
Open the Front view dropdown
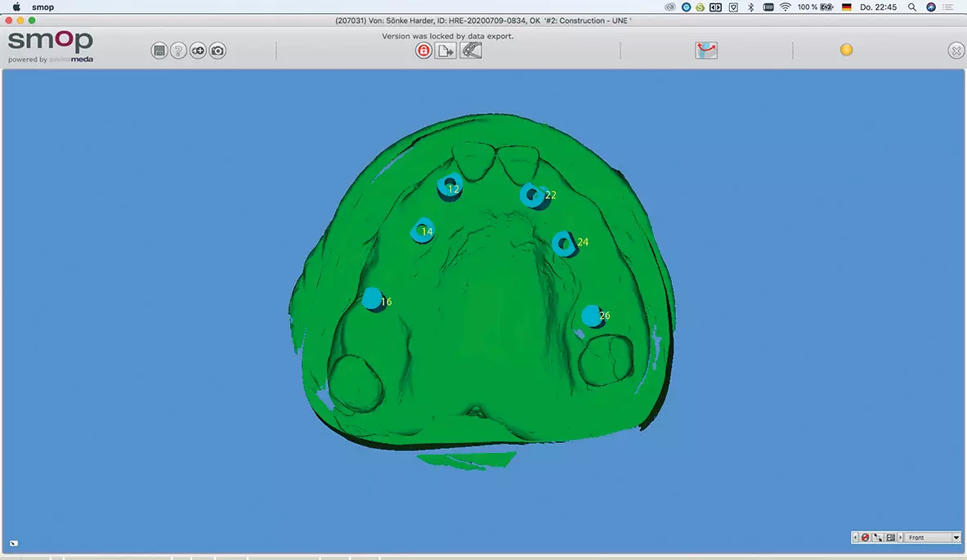pos(933,538)
